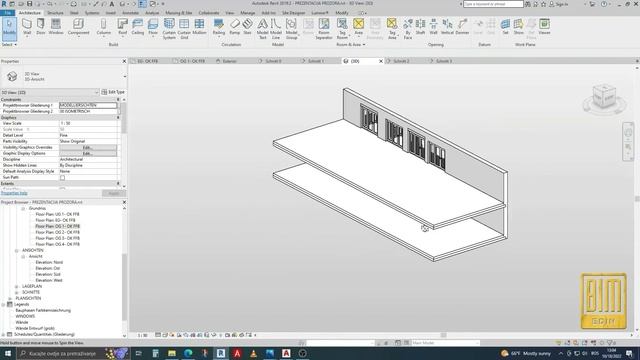
Task: Select the Floor tool
Action: point(153,27)
